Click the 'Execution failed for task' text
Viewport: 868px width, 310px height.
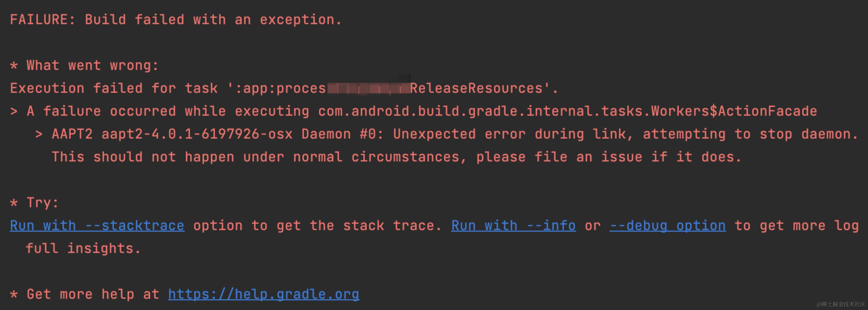[x=114, y=88]
